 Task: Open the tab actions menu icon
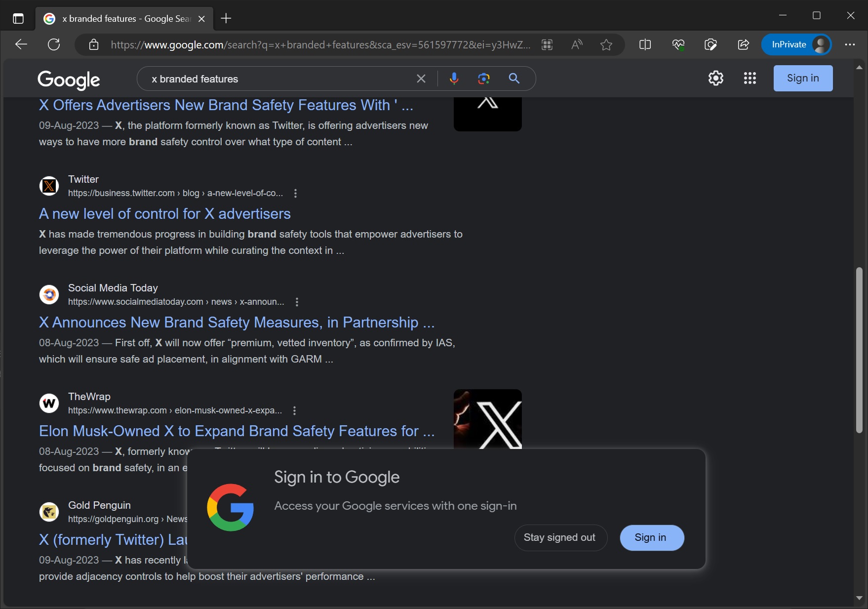click(x=18, y=19)
